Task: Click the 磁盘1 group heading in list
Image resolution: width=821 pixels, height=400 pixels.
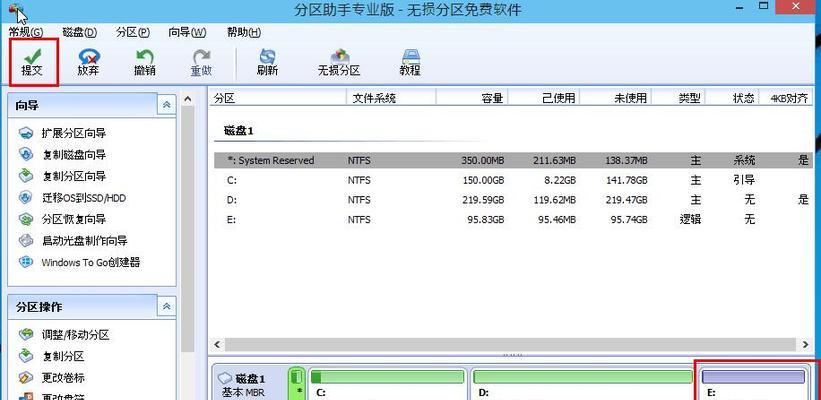Action: pyautogui.click(x=239, y=131)
